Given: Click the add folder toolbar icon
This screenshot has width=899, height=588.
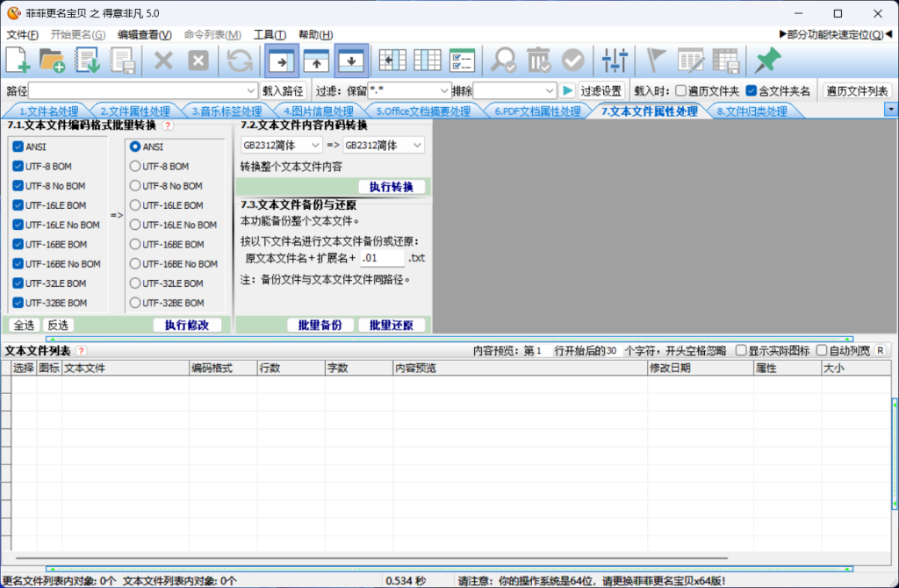Looking at the screenshot, I should [53, 60].
